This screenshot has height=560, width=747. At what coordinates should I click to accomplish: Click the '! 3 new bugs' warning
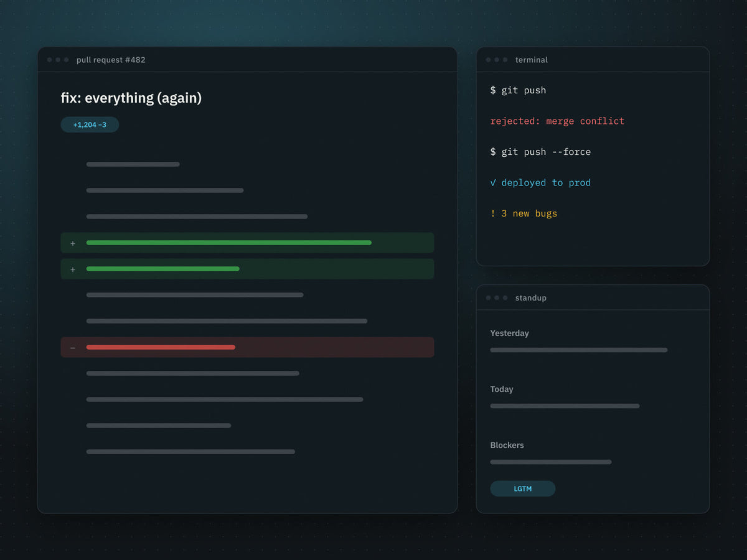tap(524, 213)
